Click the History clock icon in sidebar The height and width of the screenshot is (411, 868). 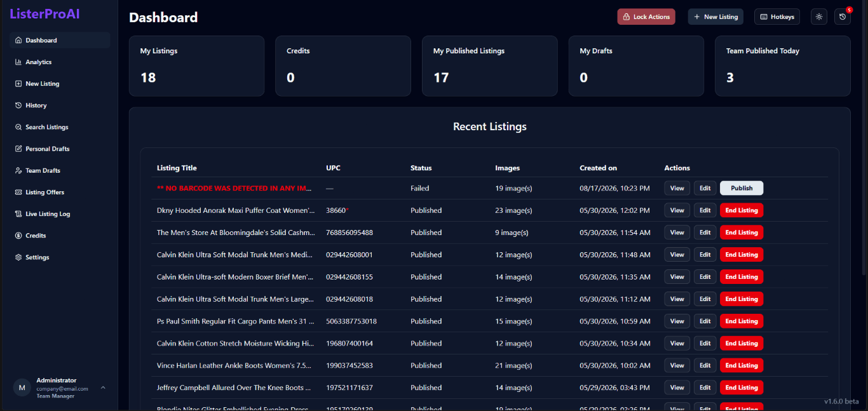[18, 105]
